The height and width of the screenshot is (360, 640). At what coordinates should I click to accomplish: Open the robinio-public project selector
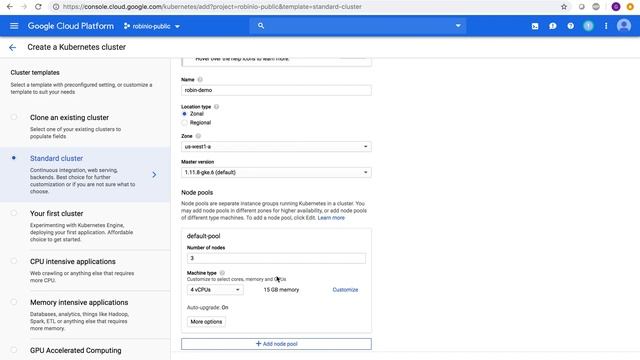(x=152, y=26)
